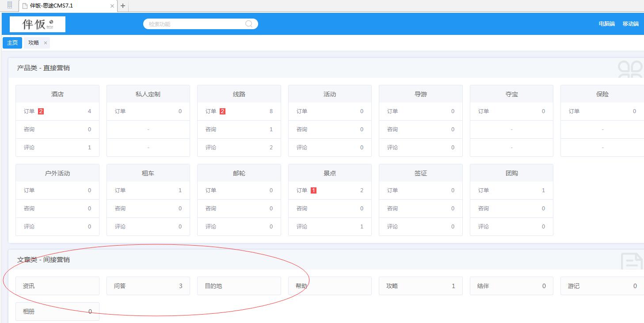
Task: Open the 移动端 link
Action: tap(630, 24)
